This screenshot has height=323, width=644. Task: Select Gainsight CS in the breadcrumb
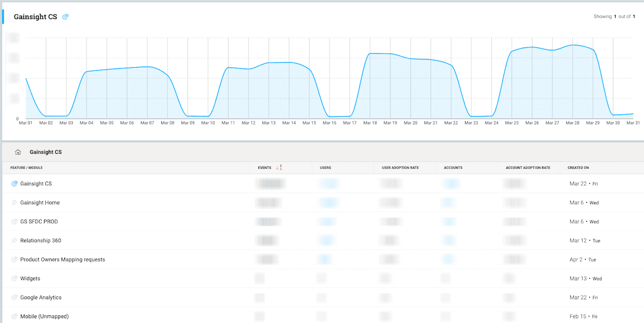point(46,152)
